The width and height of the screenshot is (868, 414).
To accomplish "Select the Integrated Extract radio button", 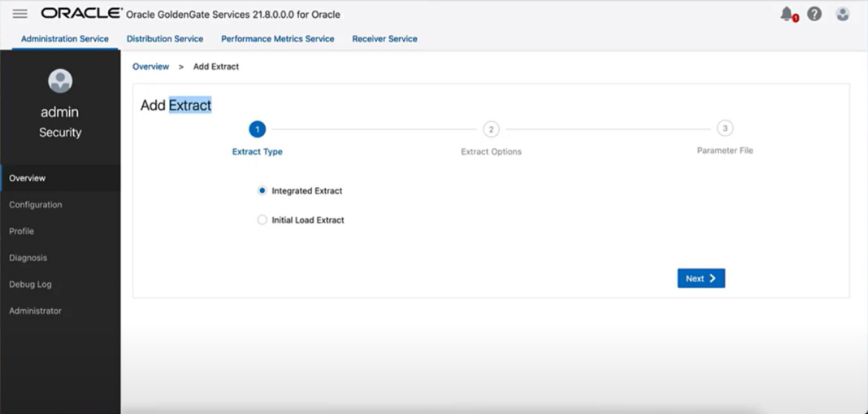I will coord(263,191).
